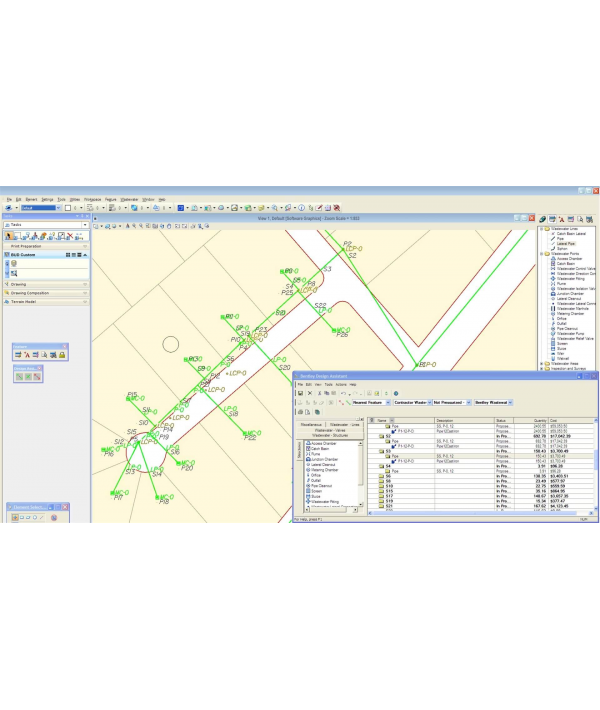This screenshot has height=710, width=600.
Task: Click the magnifier document icon atop feature tree
Action: [580, 219]
